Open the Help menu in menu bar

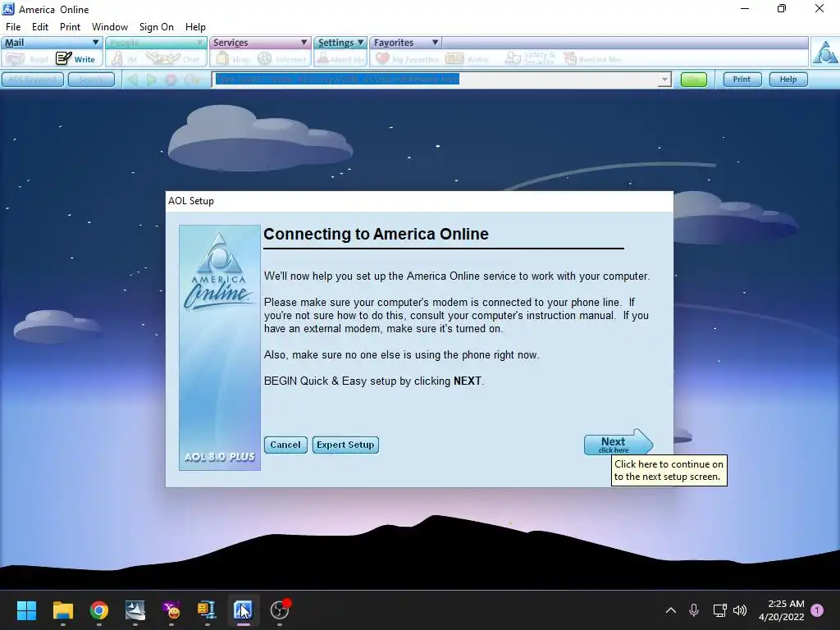click(x=195, y=27)
